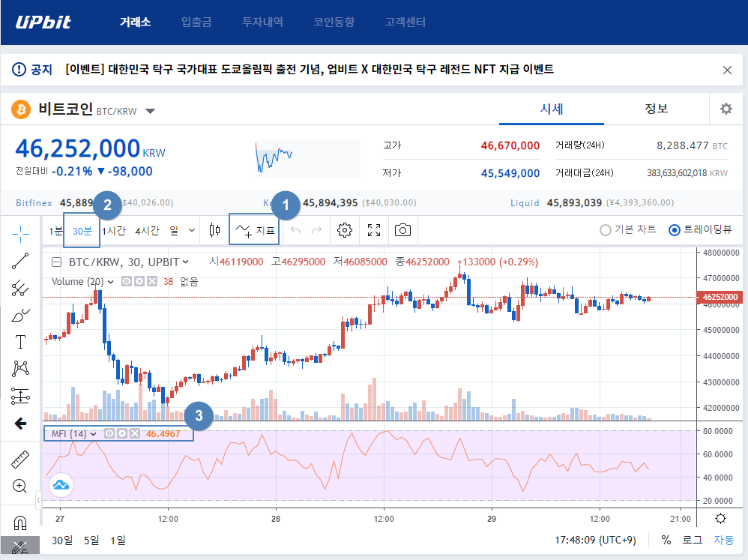Image resolution: width=748 pixels, height=560 pixels.
Task: Toggle MFI indicator visibility eye
Action: click(x=109, y=433)
